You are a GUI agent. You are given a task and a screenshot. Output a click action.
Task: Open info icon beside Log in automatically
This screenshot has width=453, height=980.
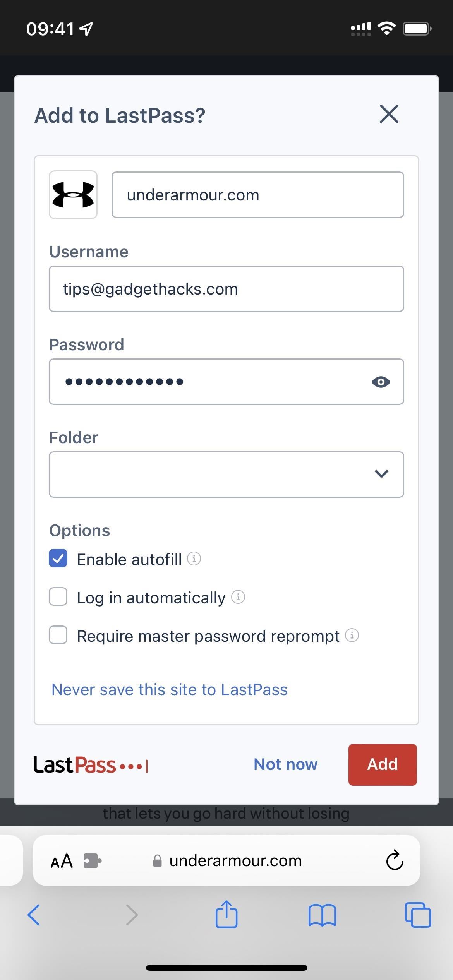[x=238, y=597]
